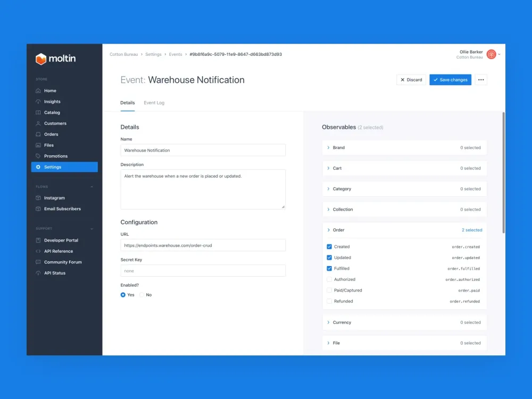Viewport: 532px width, 399px height.
Task: Expand the Currency observables section
Action: tap(329, 322)
